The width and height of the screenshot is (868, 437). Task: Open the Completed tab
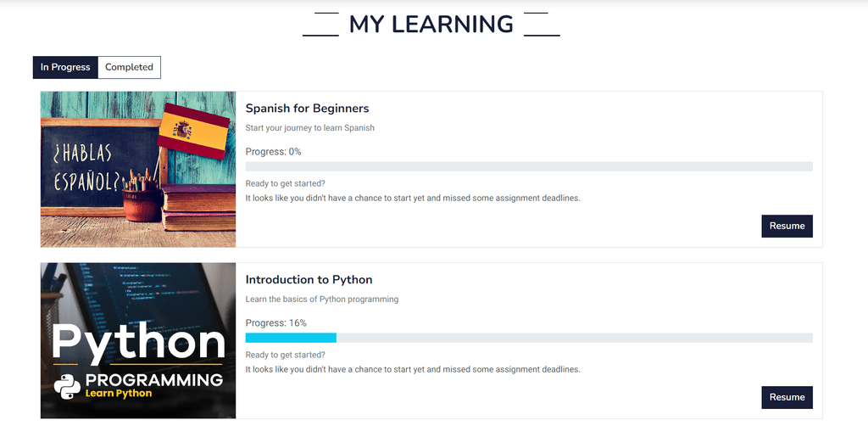click(x=129, y=67)
